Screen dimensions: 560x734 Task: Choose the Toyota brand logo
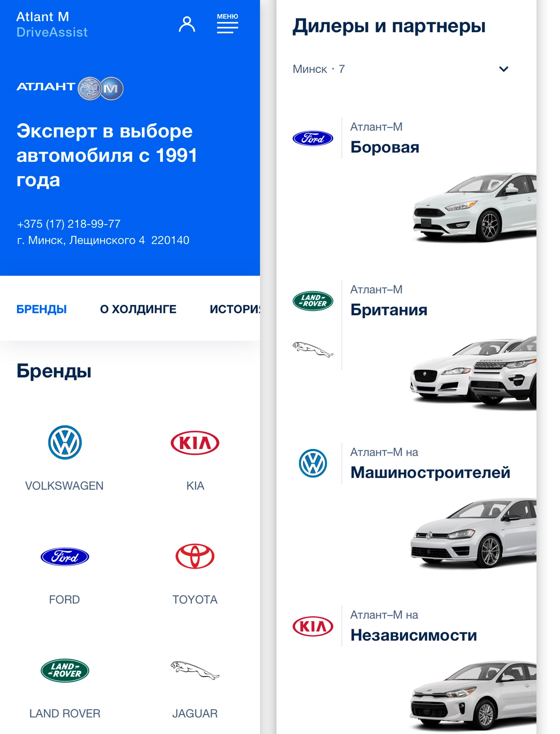point(195,556)
